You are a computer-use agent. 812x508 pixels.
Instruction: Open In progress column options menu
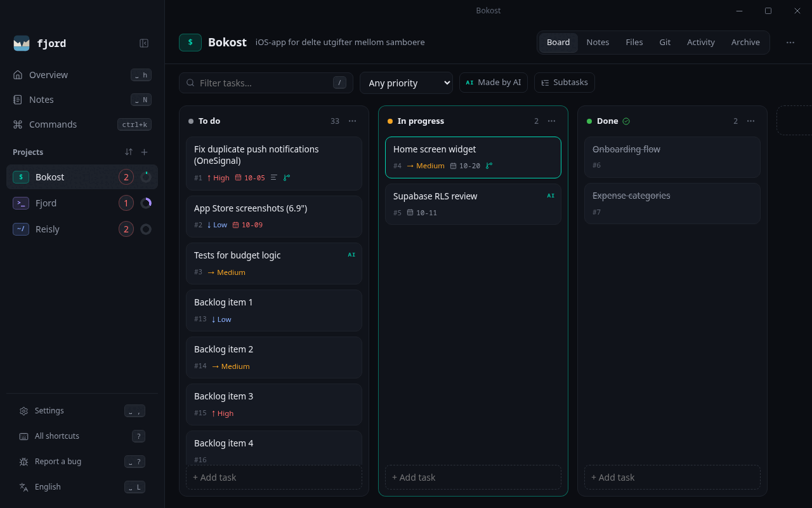pos(552,121)
